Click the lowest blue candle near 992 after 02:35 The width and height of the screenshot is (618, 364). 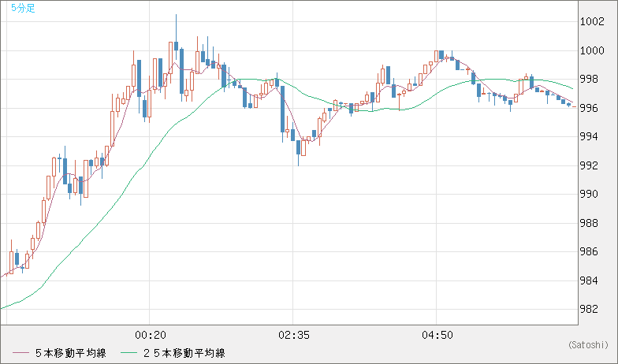pyautogui.click(x=298, y=148)
